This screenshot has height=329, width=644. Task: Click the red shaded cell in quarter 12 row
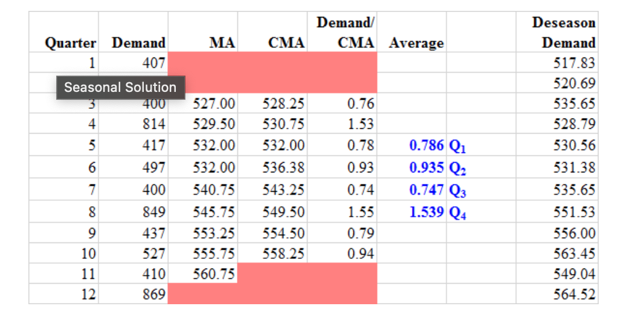[x=272, y=294]
